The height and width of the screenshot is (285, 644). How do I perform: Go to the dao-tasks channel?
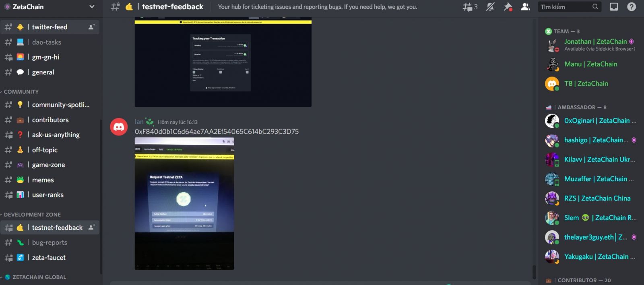tap(50, 42)
